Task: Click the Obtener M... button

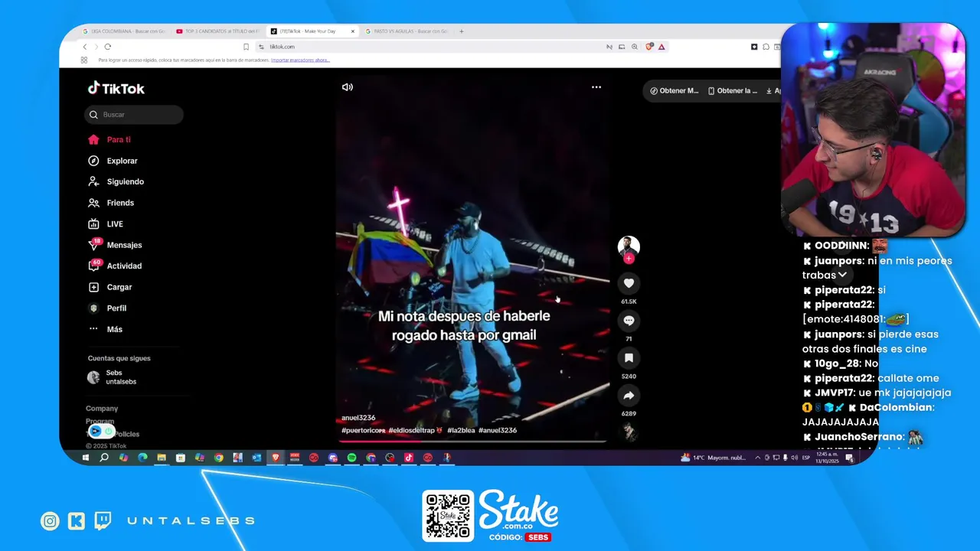Action: click(675, 90)
